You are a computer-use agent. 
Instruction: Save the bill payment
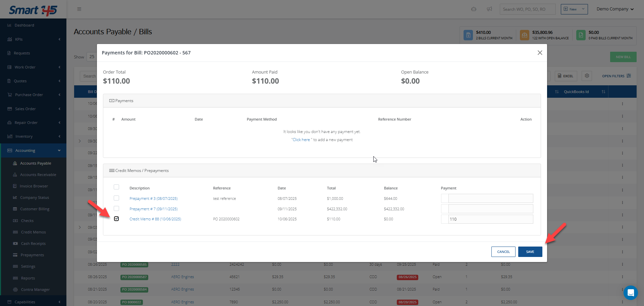pos(530,252)
